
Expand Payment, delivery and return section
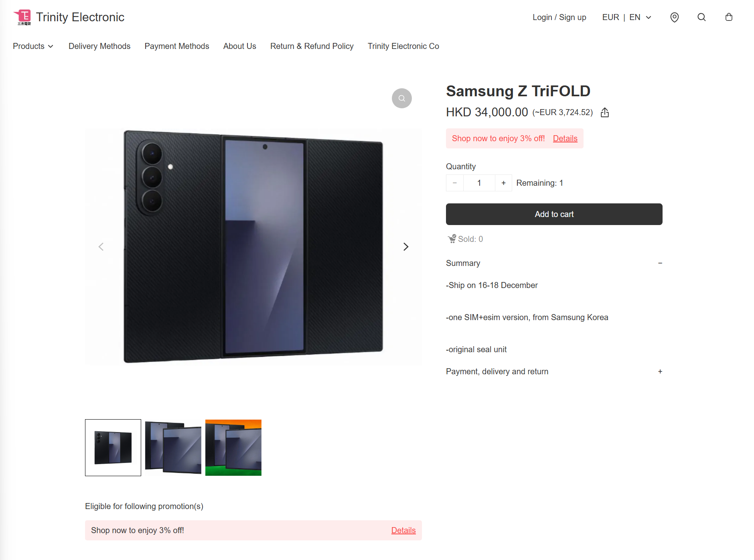[660, 371]
